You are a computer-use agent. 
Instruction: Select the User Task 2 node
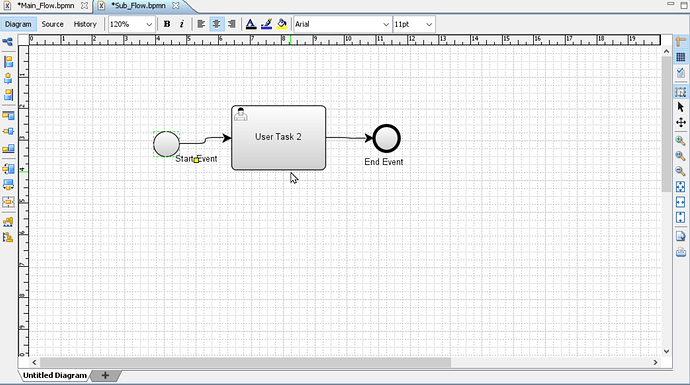[279, 137]
